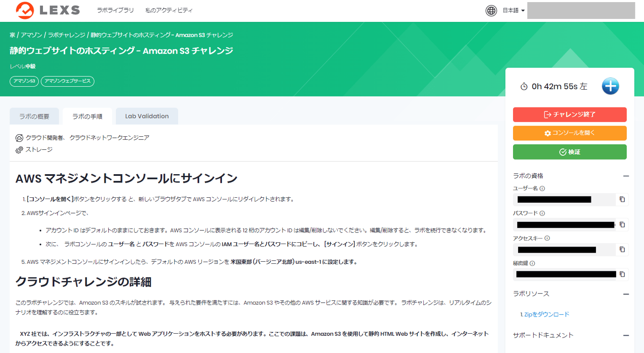Switch to the ラボの概要 tab
Image resolution: width=644 pixels, height=353 pixels.
click(x=34, y=116)
